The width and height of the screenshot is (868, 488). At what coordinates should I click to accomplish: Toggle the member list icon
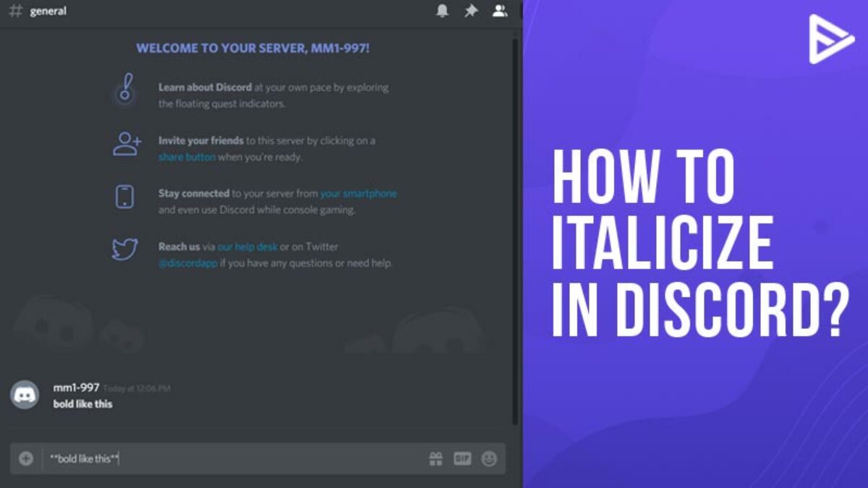coord(500,11)
